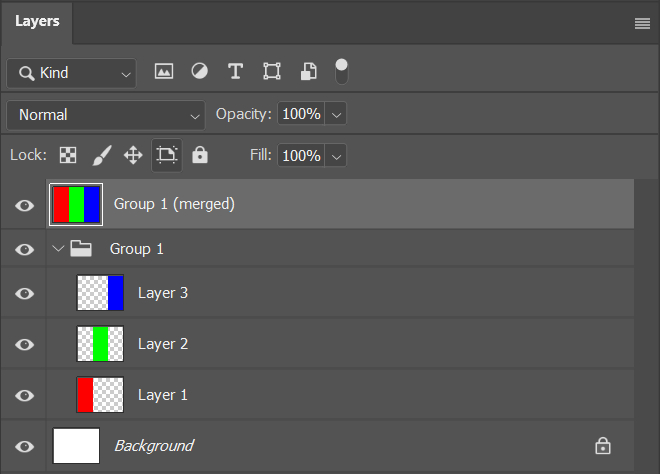Select the Layer 3 name
Image resolution: width=660 pixels, height=474 pixels.
[x=163, y=293]
